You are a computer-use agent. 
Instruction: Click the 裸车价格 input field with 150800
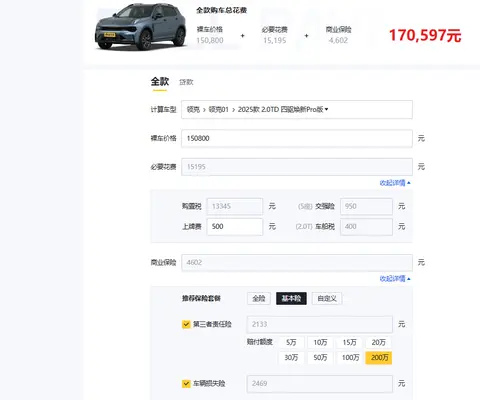pyautogui.click(x=297, y=138)
